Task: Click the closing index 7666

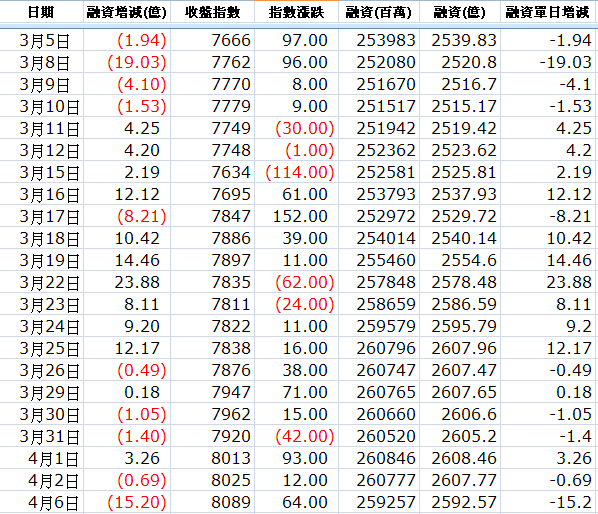Action: coord(212,40)
